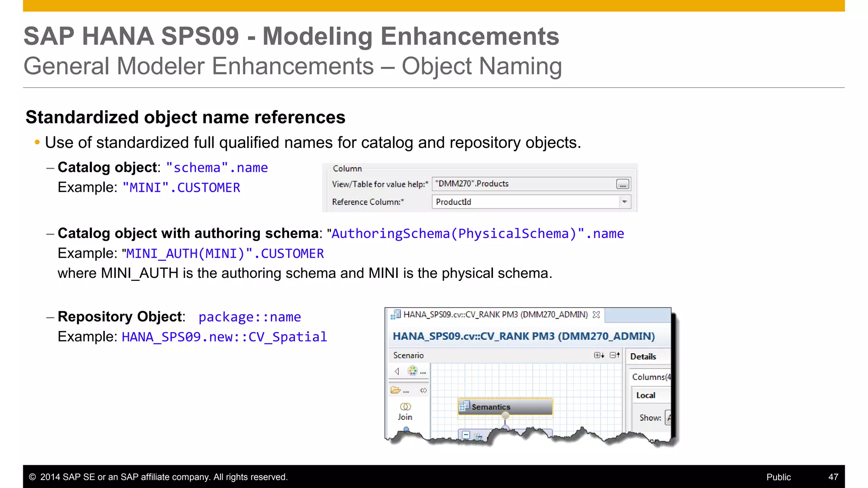This screenshot has width=868, height=488.
Task: Click the package::name syntax text
Action: coord(250,317)
